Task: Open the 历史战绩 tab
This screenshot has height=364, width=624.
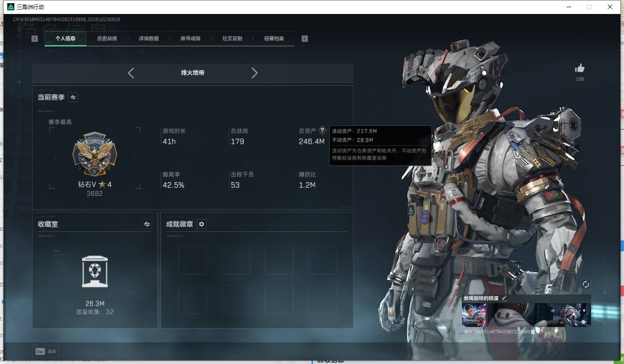Action: coord(107,39)
